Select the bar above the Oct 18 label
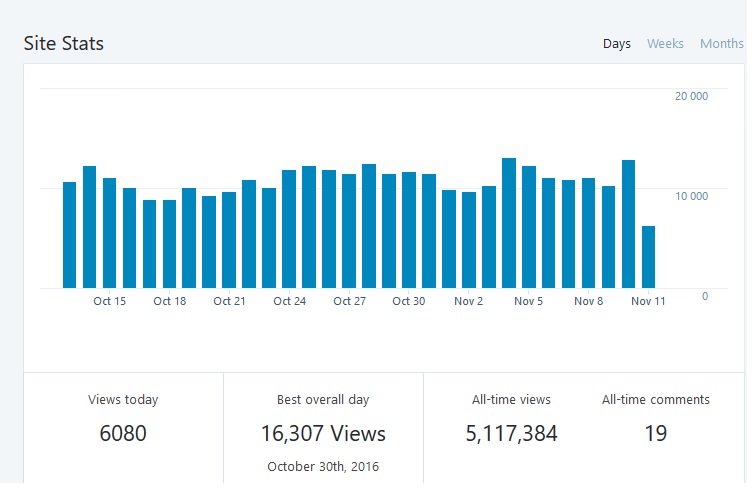Viewport: 756px width, 488px height. click(x=169, y=244)
